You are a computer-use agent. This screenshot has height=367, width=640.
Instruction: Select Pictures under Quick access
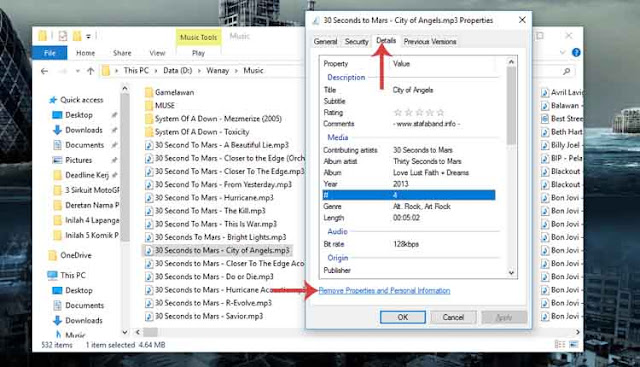point(78,160)
